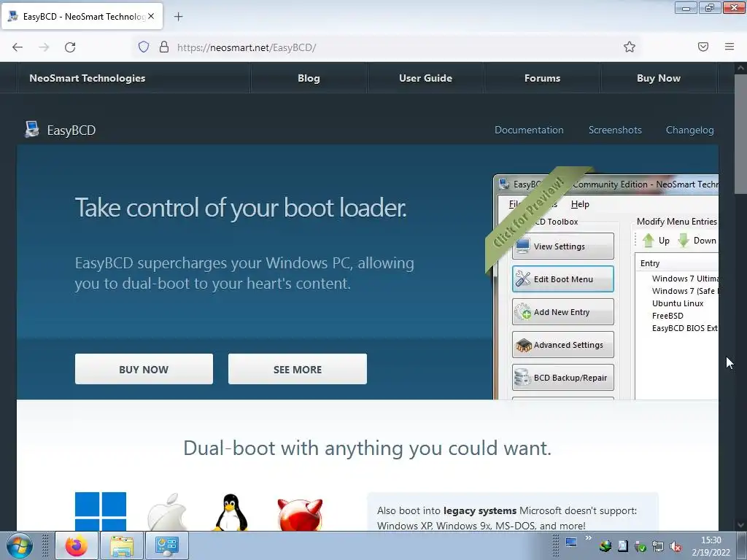Click the Windows logo image

point(101,511)
